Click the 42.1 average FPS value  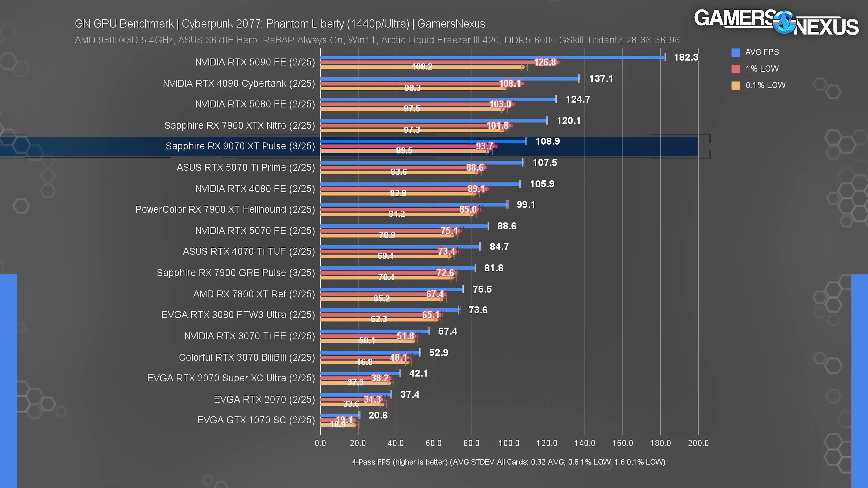[x=418, y=373]
